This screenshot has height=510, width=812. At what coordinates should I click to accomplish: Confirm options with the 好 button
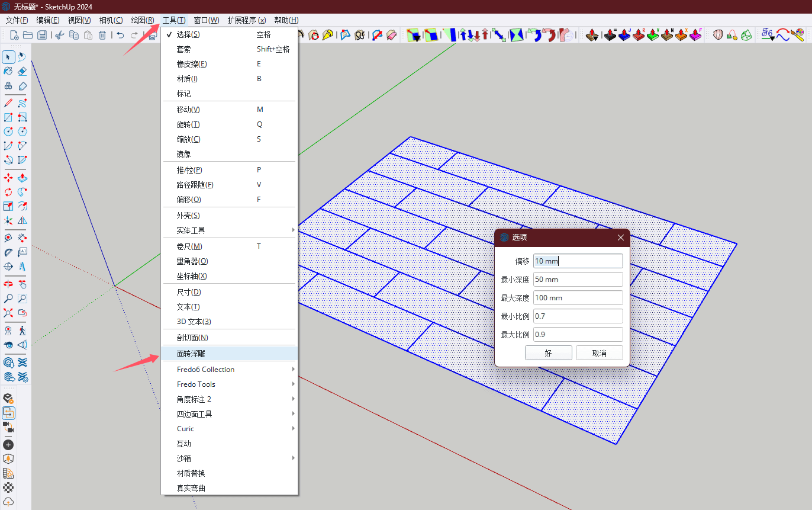pyautogui.click(x=548, y=353)
